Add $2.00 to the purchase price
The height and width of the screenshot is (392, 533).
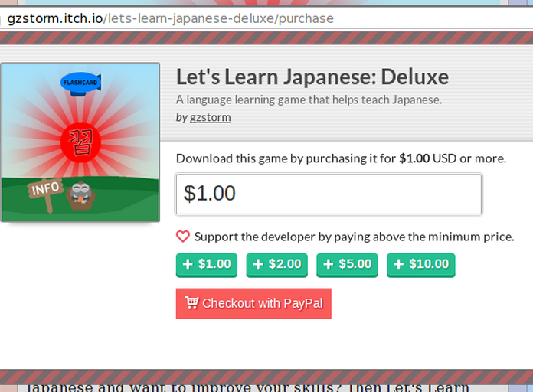(276, 265)
